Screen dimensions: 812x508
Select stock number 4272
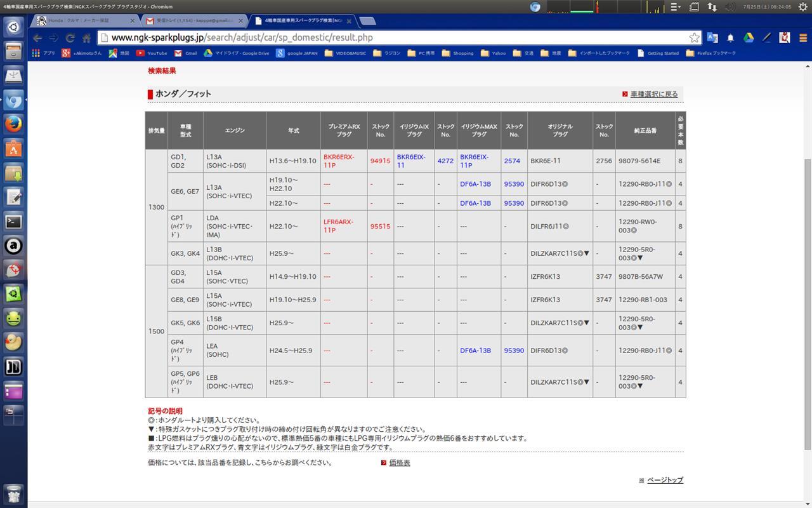[445, 161]
